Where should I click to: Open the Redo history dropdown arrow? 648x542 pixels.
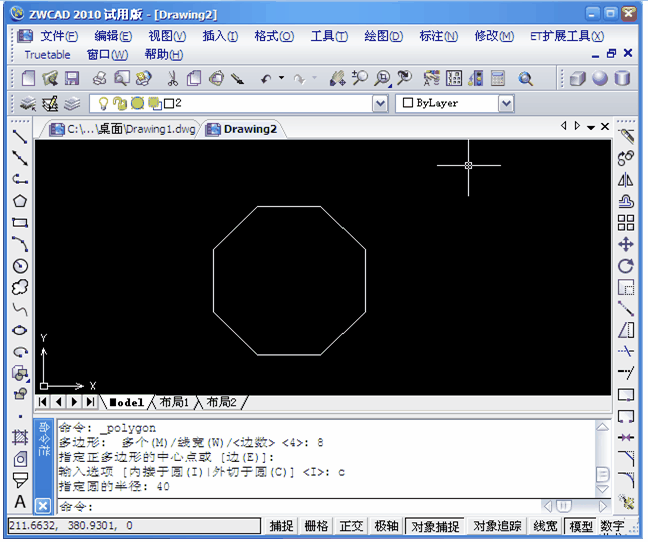pyautogui.click(x=314, y=77)
